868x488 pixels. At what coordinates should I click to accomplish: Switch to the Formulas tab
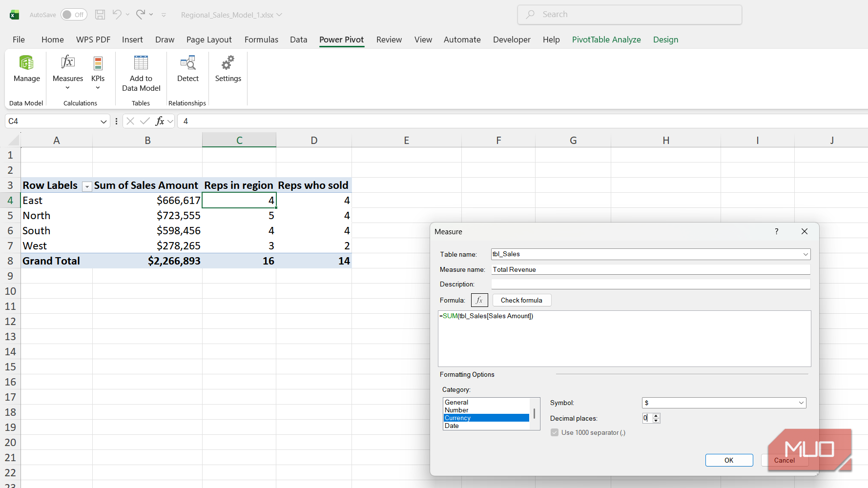[261, 40]
